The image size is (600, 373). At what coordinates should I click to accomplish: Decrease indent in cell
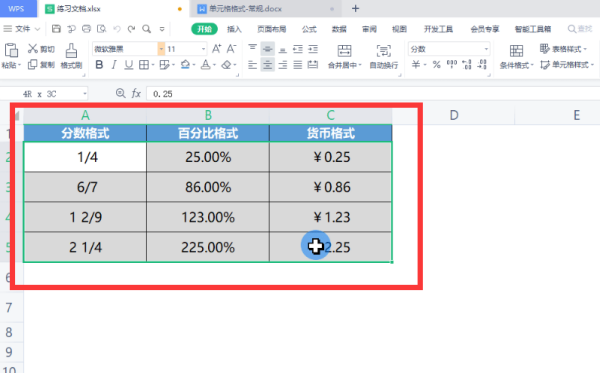[x=298, y=49]
